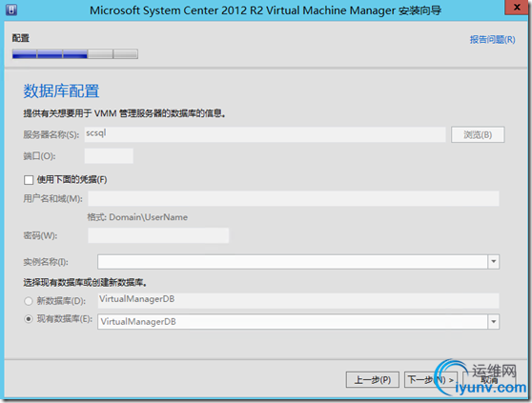Expand the 实例名称 dropdown arrow
The height and width of the screenshot is (403, 532).
coord(494,262)
